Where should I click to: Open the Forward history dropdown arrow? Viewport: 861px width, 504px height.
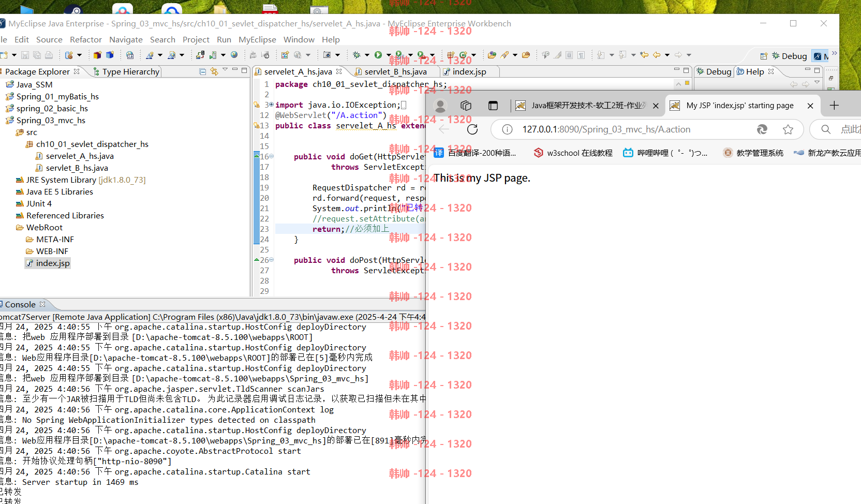point(689,55)
